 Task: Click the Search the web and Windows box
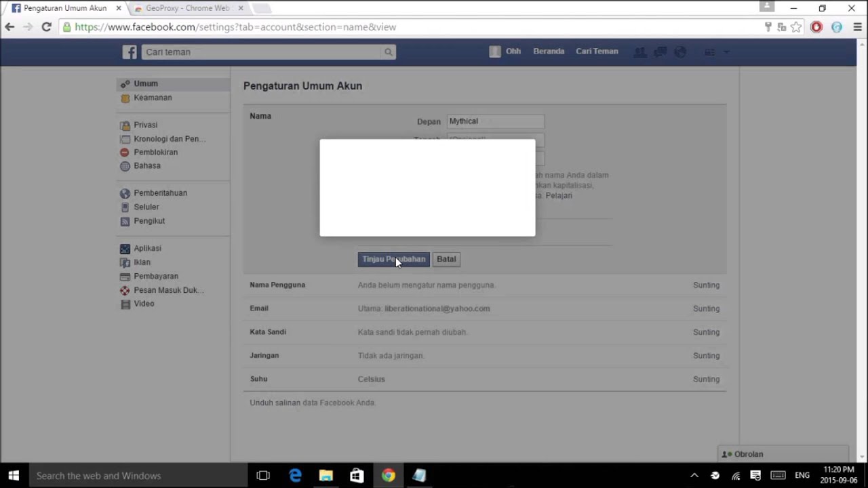pos(138,476)
